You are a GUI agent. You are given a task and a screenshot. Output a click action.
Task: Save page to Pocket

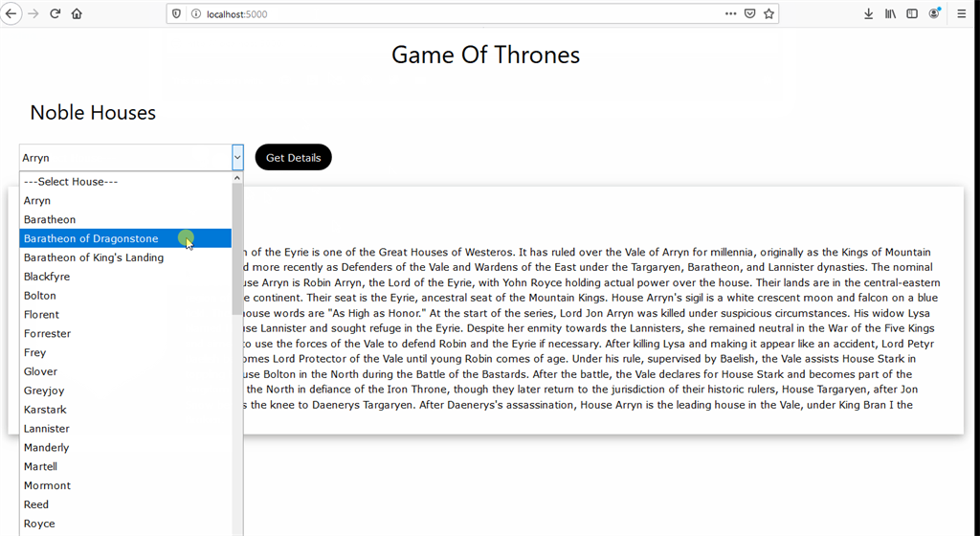coord(750,13)
